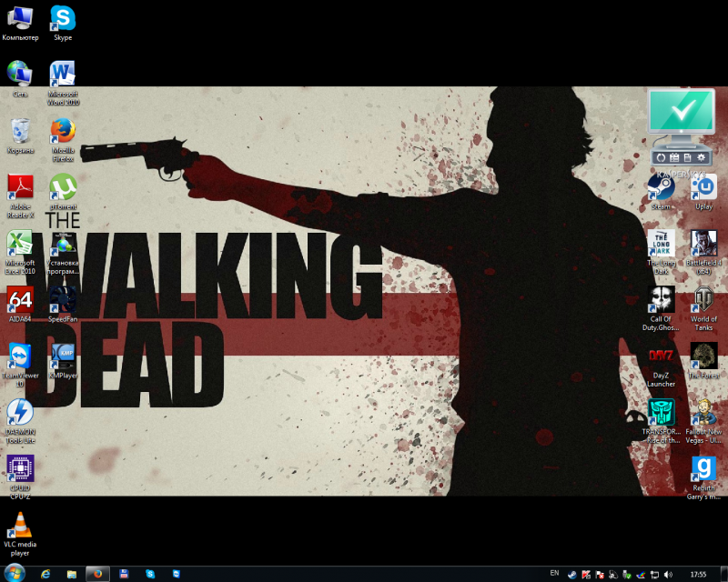Launch Internet Explorer from taskbar
The width and height of the screenshot is (728, 582).
coord(45,574)
